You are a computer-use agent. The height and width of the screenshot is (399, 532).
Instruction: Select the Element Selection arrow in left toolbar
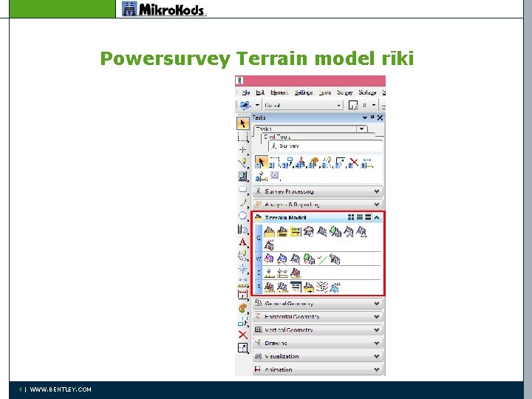click(242, 123)
